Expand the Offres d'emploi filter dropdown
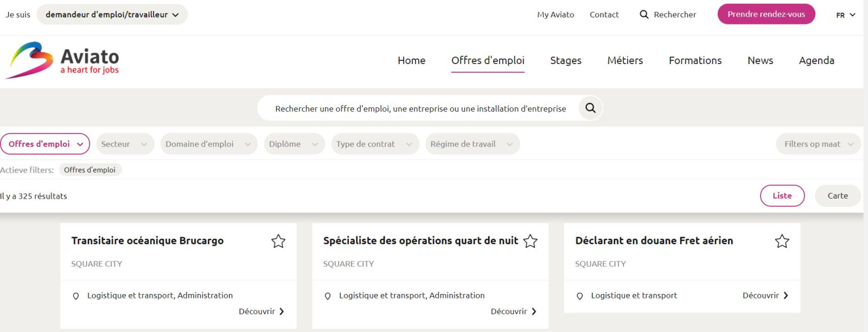 tap(45, 144)
